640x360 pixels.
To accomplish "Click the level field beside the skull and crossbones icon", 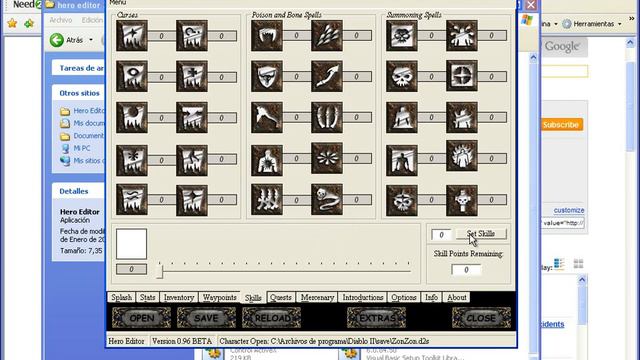I will [432, 36].
